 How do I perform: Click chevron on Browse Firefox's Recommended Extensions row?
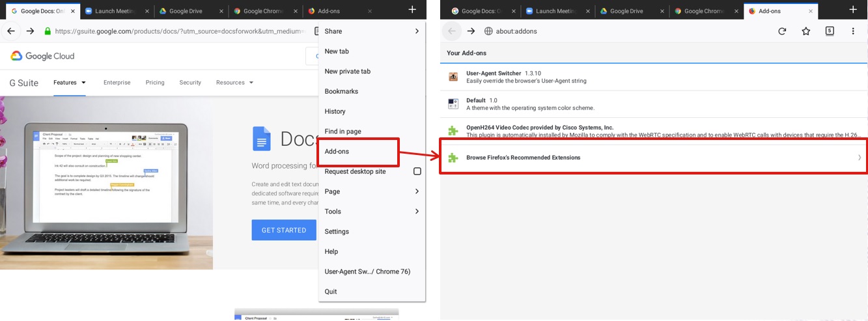tap(860, 158)
